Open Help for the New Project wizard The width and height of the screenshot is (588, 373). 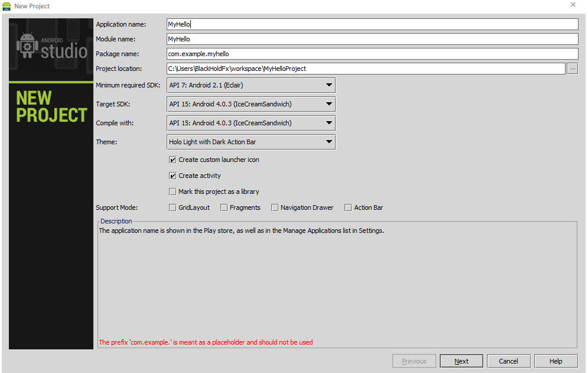(x=555, y=361)
